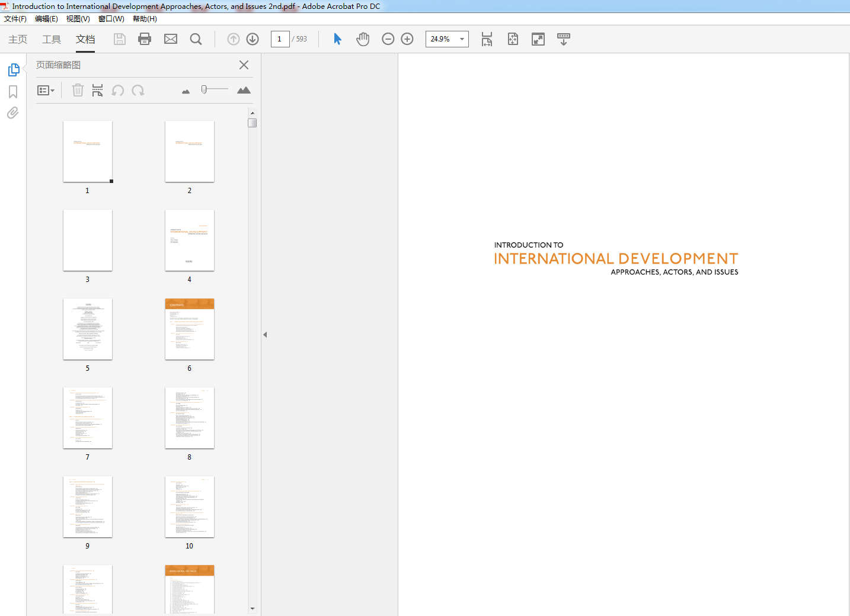Select page 4 title page thumbnail
This screenshot has width=850, height=616.
tap(190, 240)
